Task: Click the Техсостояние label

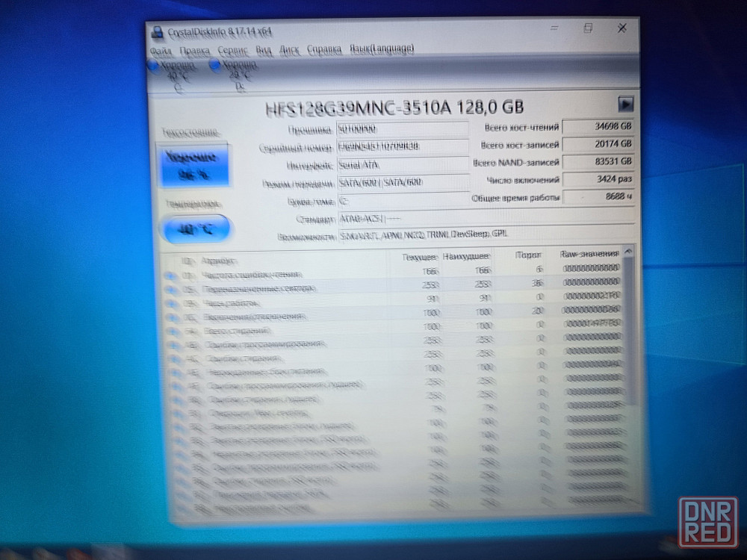Action: coord(190,132)
